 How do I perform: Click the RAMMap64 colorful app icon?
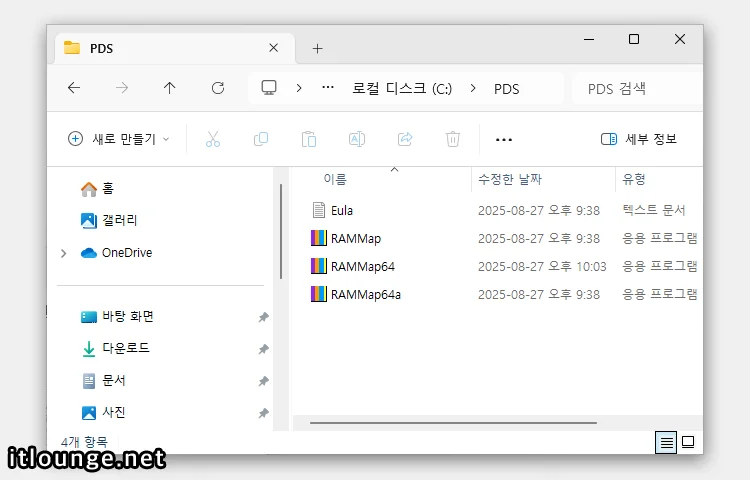click(x=319, y=266)
